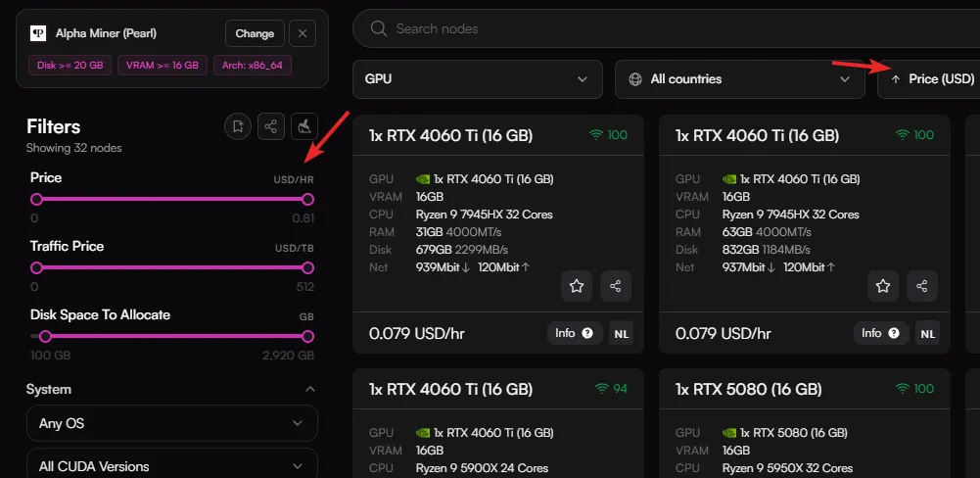Click reliability 100 on RTX 5080 card
Viewport: 980px width, 478px height.
pyautogui.click(x=914, y=389)
